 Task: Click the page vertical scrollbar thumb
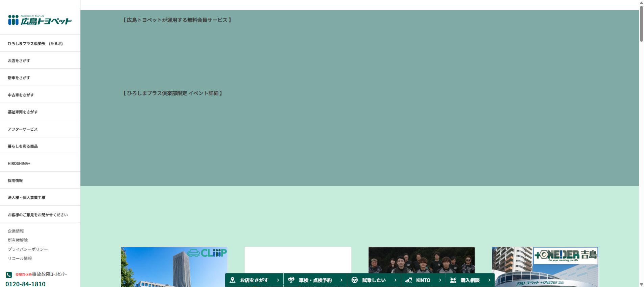pos(641,24)
